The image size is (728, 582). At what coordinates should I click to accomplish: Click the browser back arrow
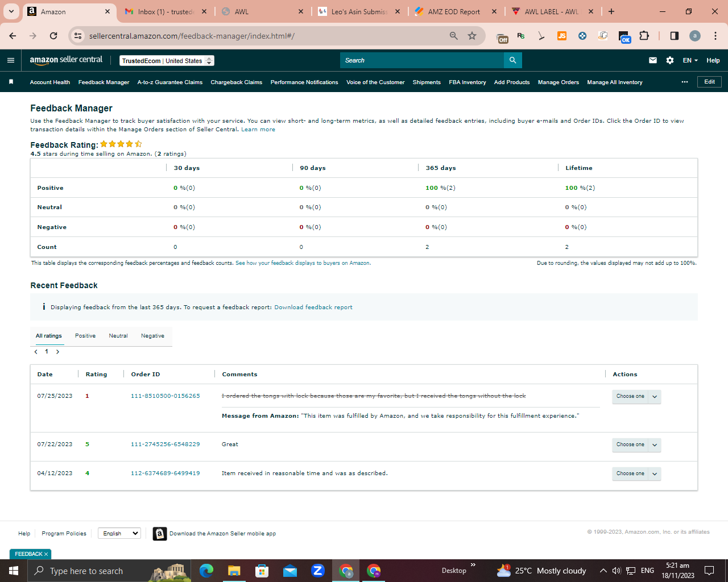(13, 36)
